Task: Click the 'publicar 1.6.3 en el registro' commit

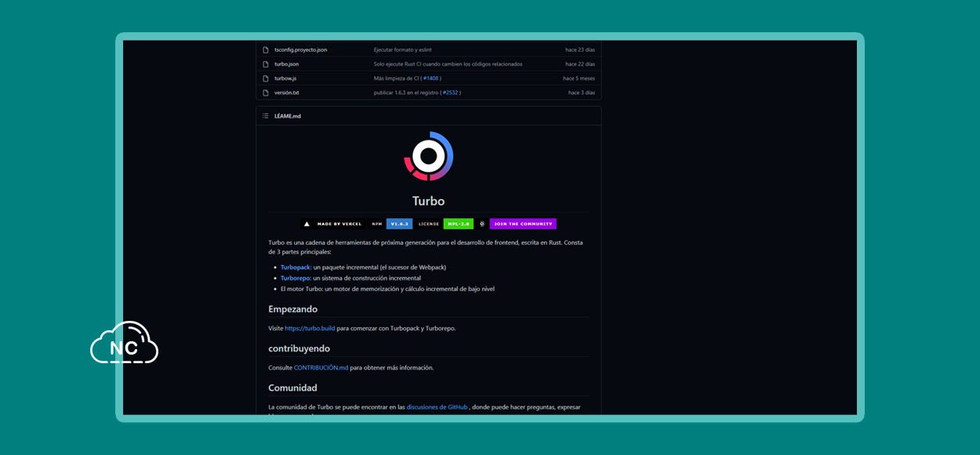Action: pos(406,93)
